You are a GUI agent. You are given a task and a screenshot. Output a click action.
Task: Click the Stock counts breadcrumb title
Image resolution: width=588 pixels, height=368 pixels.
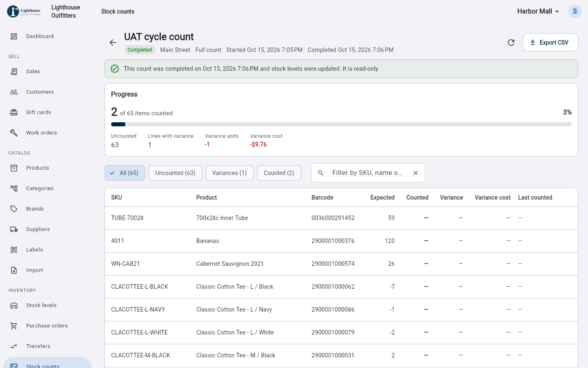[x=118, y=11]
